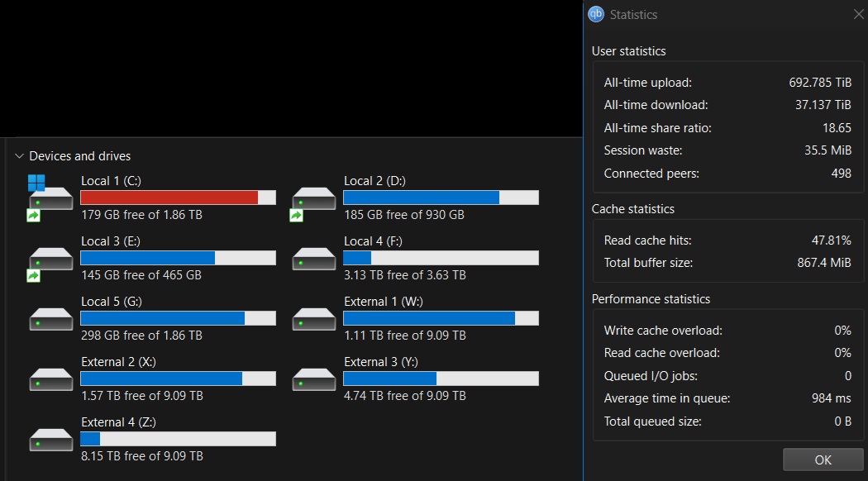Click the External 3 (Y:) drive icon
This screenshot has width=868, height=481.
pyautogui.click(x=314, y=379)
